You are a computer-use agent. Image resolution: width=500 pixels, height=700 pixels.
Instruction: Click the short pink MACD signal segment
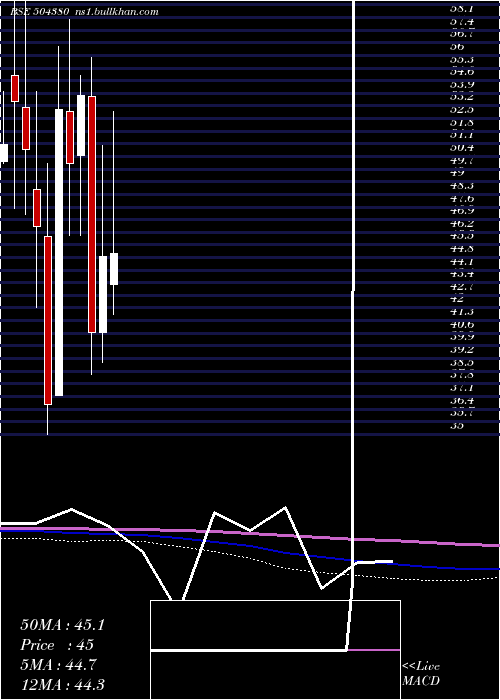tap(374, 650)
